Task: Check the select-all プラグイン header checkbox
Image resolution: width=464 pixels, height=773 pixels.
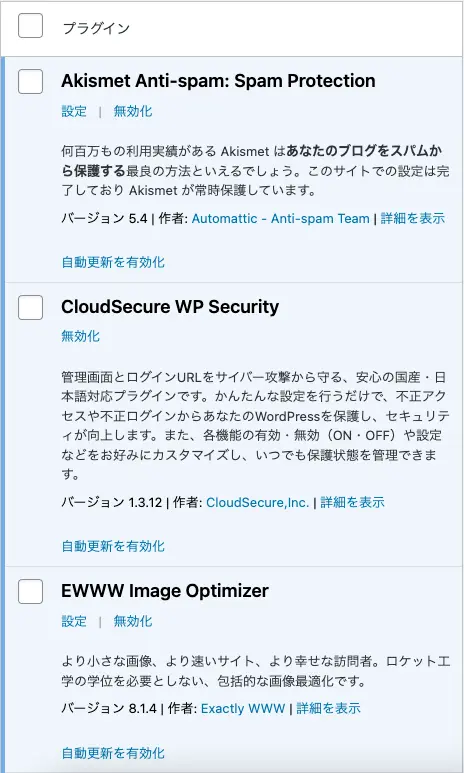Action: (31, 26)
